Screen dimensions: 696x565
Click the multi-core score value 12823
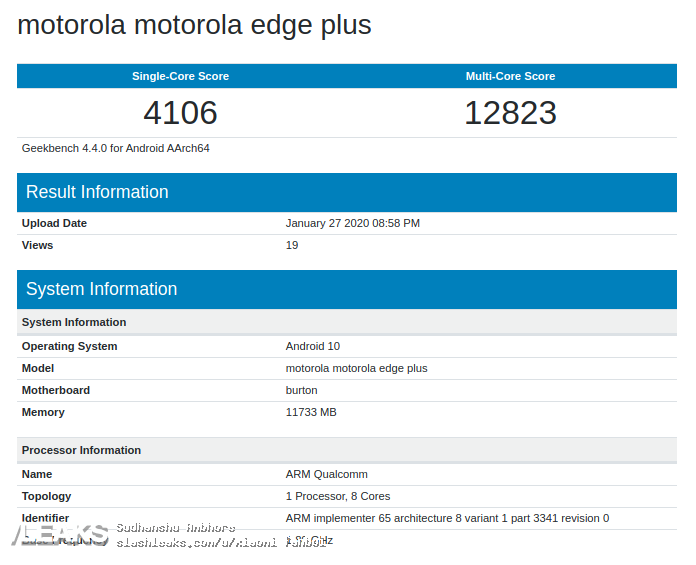pyautogui.click(x=510, y=113)
